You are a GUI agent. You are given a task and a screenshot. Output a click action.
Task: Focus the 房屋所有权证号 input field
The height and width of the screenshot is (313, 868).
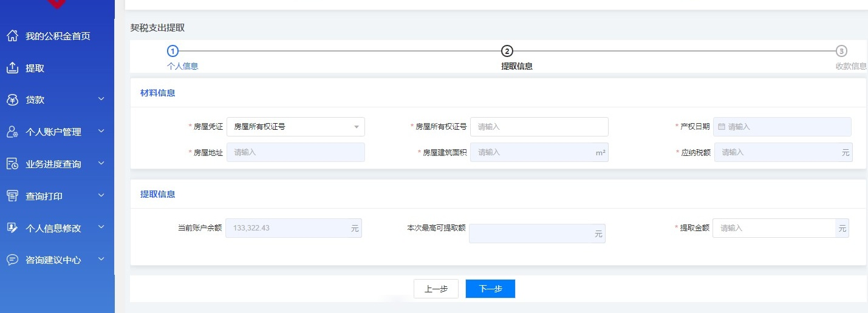(539, 127)
